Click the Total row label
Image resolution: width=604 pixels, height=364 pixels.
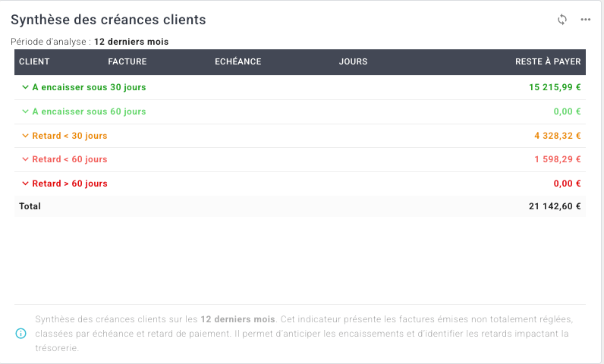click(x=30, y=206)
